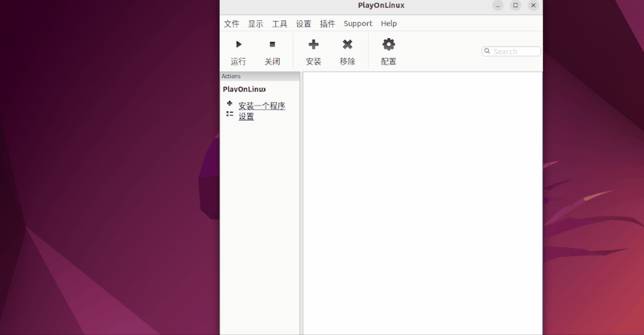Click the PlayOnLinux sidebar heading
This screenshot has height=335, width=644.
tap(244, 89)
